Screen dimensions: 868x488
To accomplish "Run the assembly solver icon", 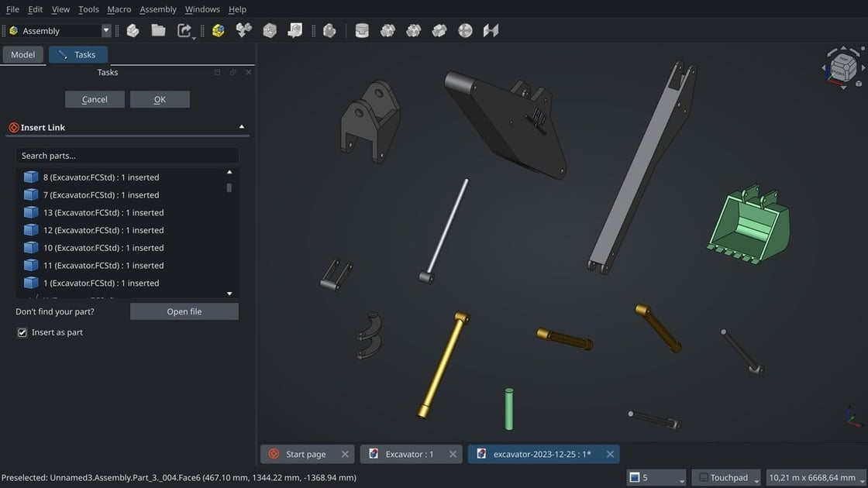I will pos(269,30).
